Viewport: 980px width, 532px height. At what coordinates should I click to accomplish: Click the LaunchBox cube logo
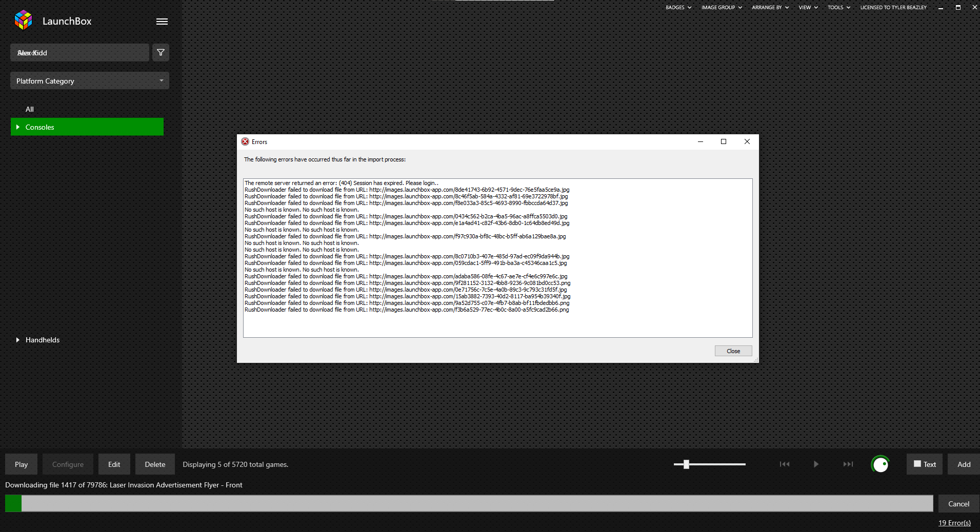pos(24,21)
